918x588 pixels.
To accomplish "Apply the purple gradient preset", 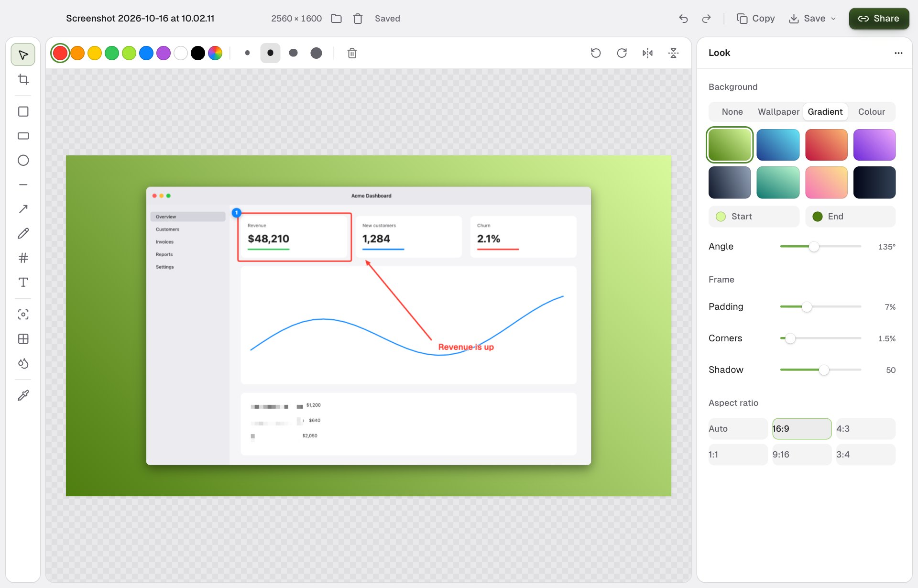I will click(x=874, y=145).
